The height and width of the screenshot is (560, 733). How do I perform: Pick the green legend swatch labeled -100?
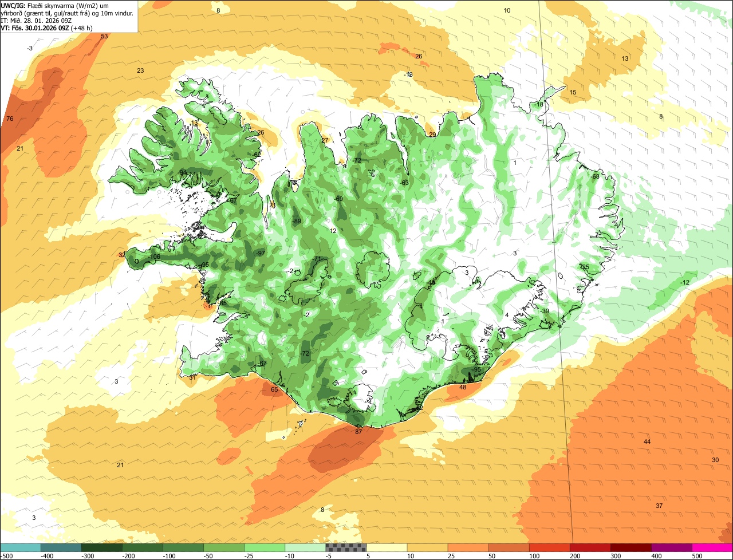[183, 547]
